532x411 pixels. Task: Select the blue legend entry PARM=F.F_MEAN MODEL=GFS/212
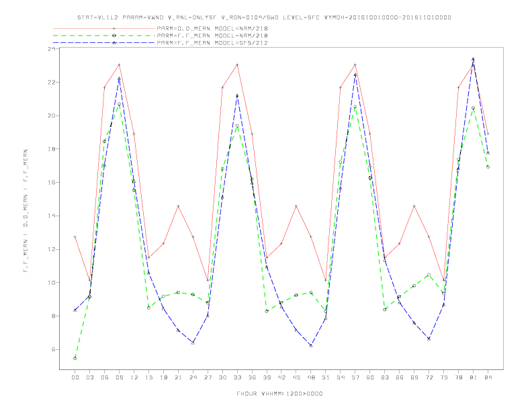point(212,43)
